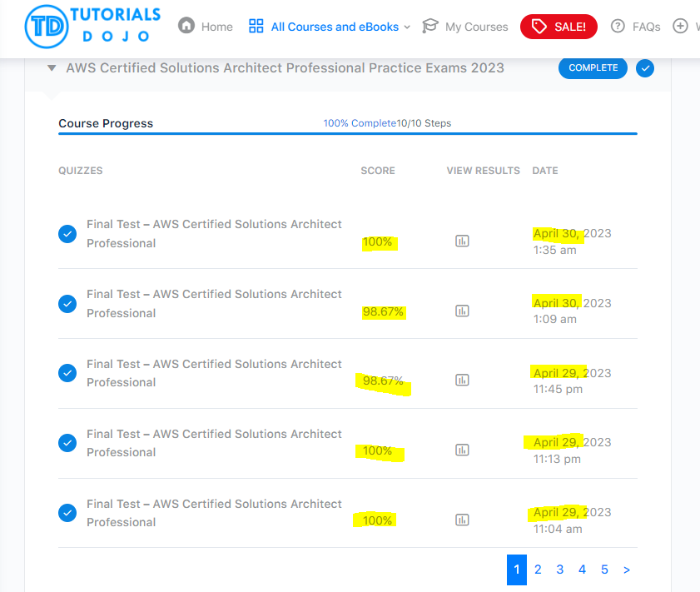View results icon for 11:45 pm attempt
The image size is (700, 592).
pyautogui.click(x=462, y=380)
